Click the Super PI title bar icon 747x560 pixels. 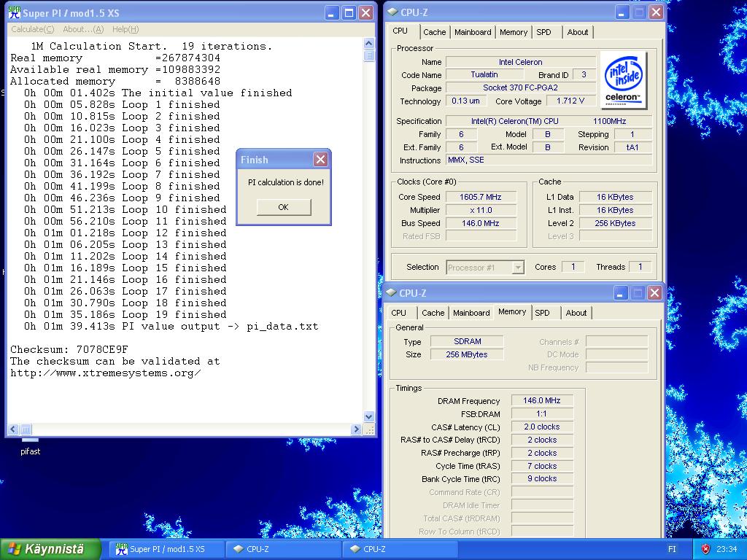coord(15,13)
